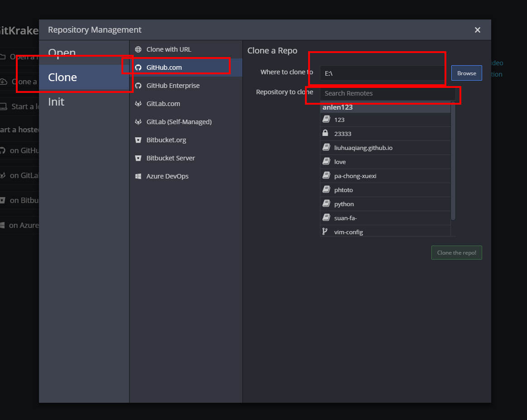527x420 pixels.
Task: Click the GitLab.com fox icon
Action: [x=138, y=104]
